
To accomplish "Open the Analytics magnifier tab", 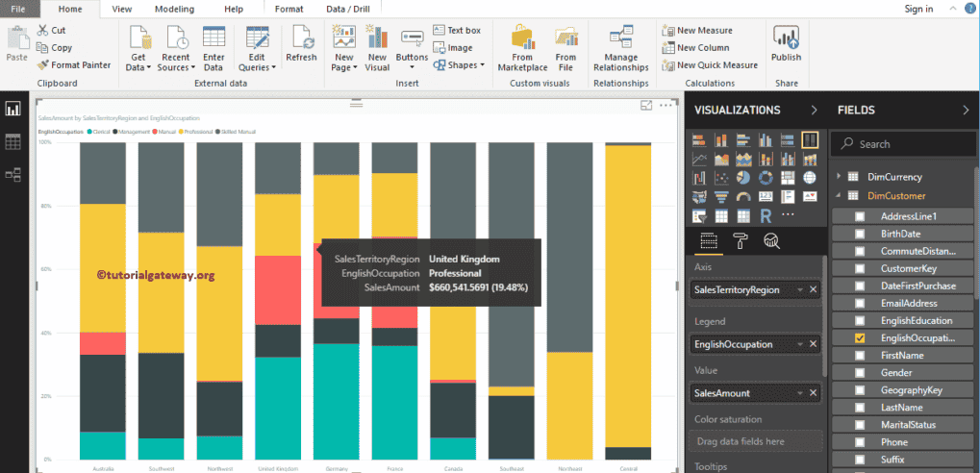I will tap(771, 241).
